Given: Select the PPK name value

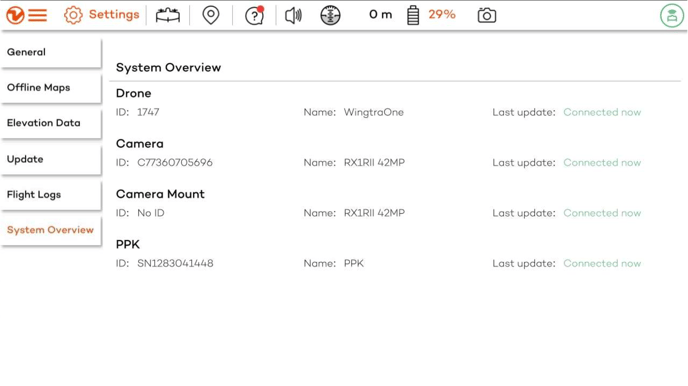Looking at the screenshot, I should (x=354, y=264).
